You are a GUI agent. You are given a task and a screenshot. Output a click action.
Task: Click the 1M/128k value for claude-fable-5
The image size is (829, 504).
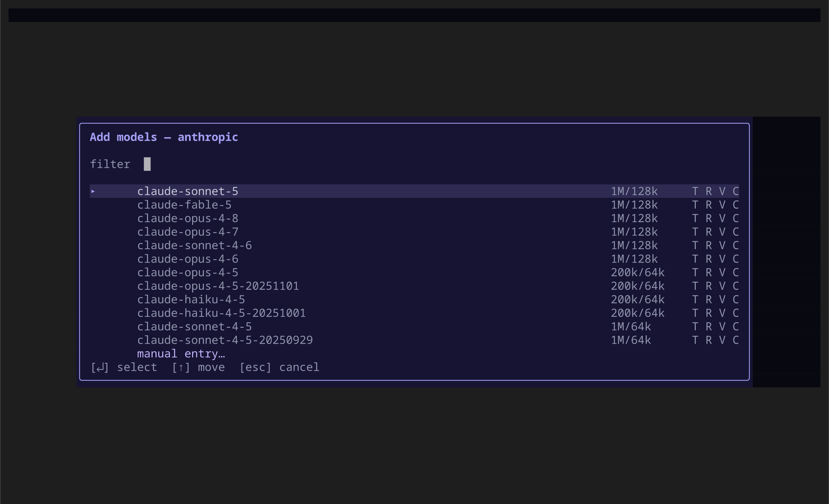[x=634, y=205]
